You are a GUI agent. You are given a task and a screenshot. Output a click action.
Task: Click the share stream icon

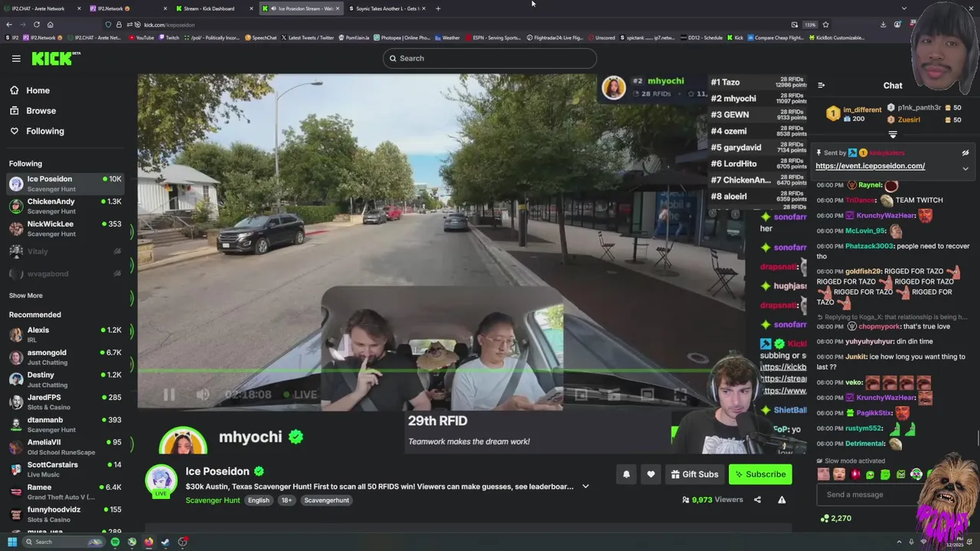tap(757, 500)
